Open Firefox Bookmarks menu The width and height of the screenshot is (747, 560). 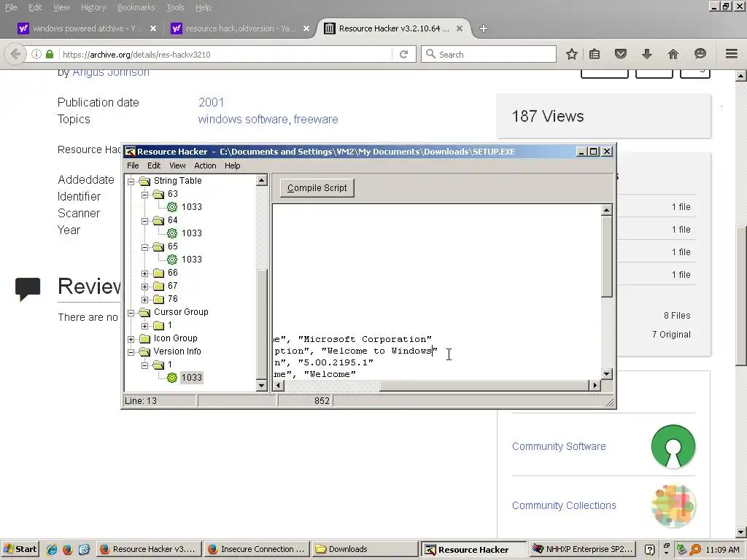(x=136, y=7)
